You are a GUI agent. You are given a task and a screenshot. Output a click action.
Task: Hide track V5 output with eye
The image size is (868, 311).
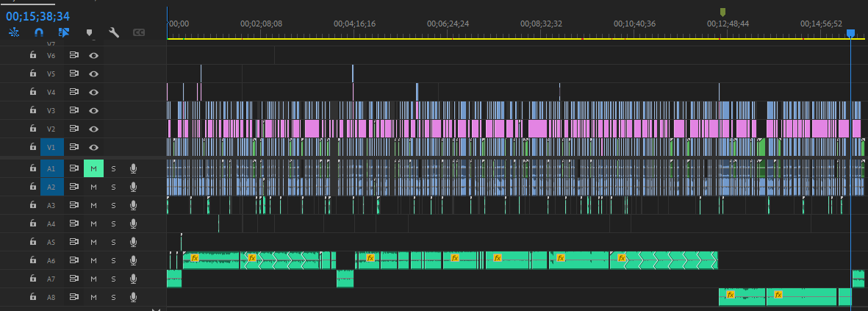click(x=94, y=74)
